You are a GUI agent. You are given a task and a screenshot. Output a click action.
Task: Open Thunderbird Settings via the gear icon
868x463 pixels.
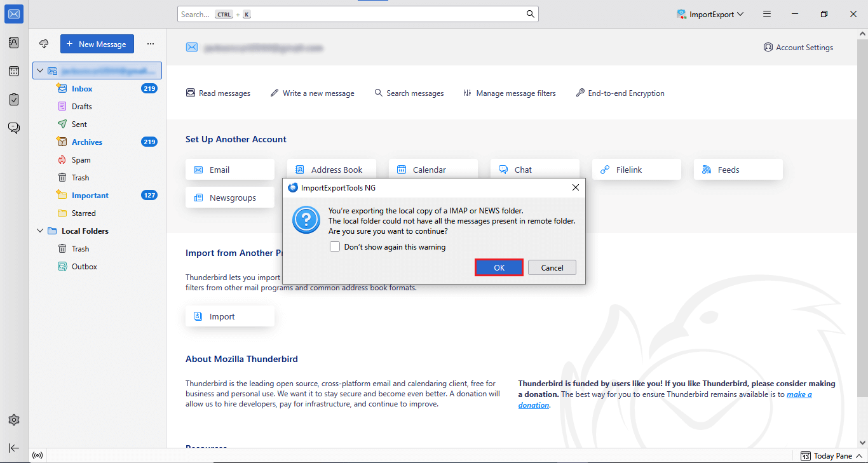pyautogui.click(x=14, y=419)
